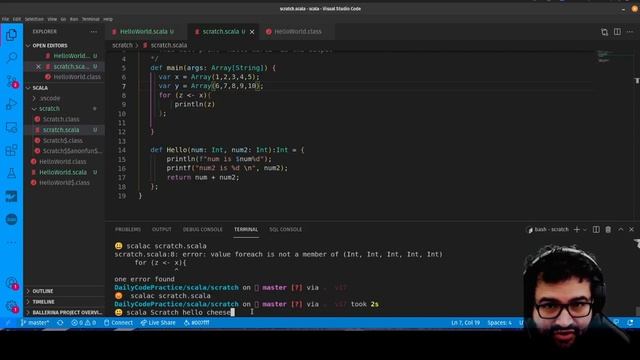Open Explorer more actions ellipsis

pos(93,31)
